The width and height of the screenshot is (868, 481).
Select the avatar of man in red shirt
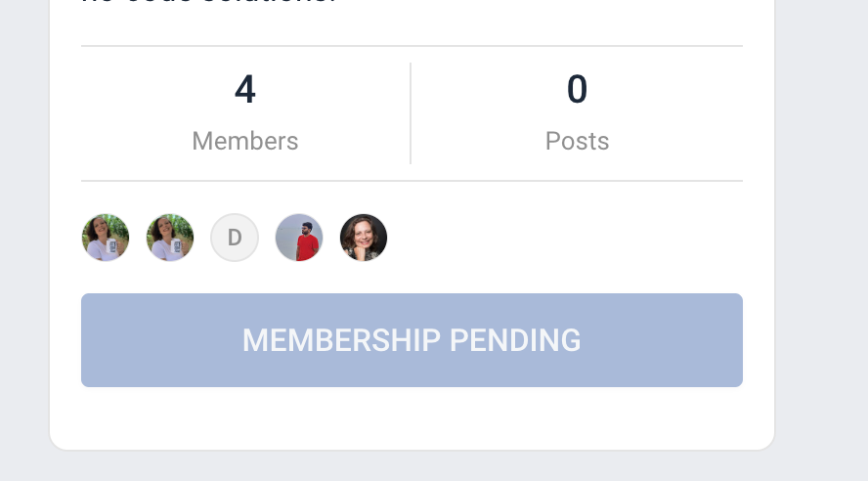pyautogui.click(x=299, y=238)
